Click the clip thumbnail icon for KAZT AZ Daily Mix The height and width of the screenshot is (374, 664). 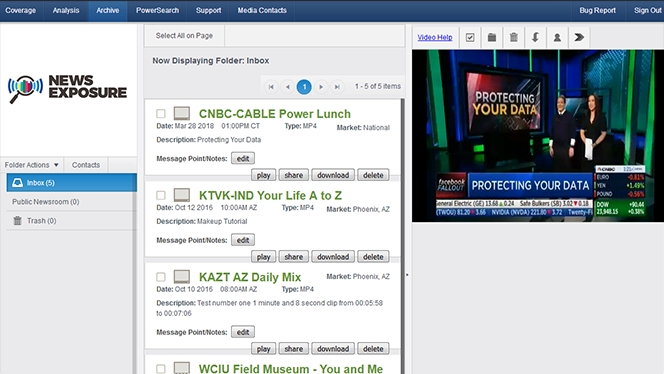tap(182, 277)
